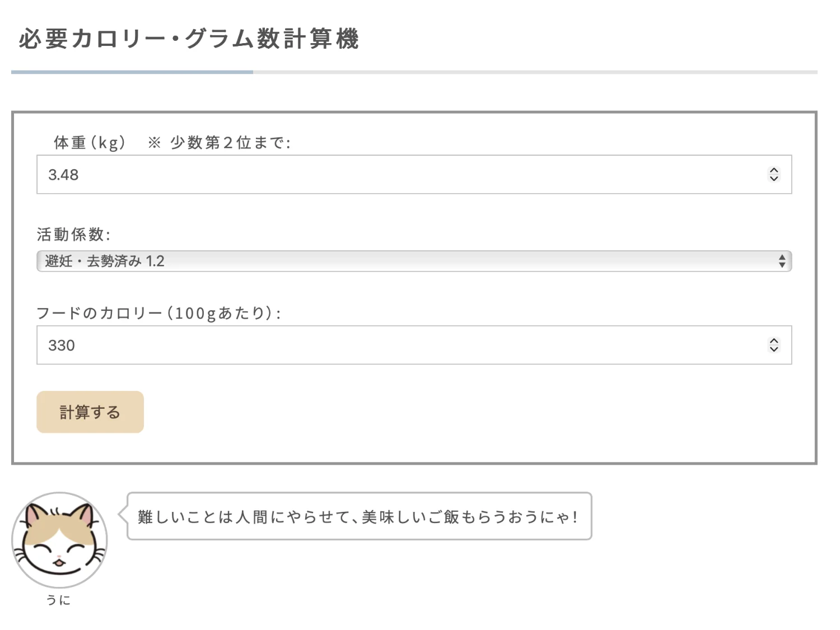840x630 pixels.
Task: Decrement food calorie with down stepper arrow
Action: click(x=774, y=349)
